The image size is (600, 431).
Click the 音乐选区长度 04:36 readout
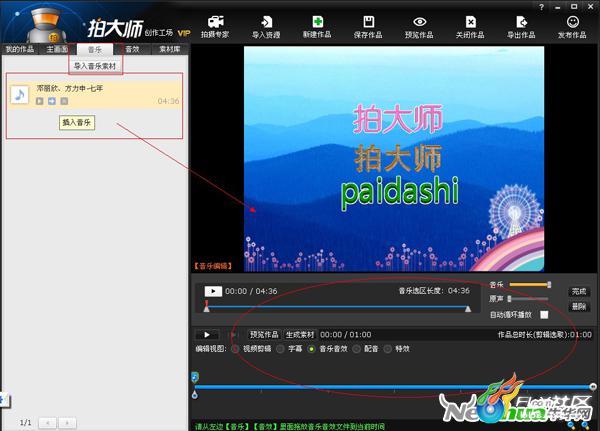434,291
